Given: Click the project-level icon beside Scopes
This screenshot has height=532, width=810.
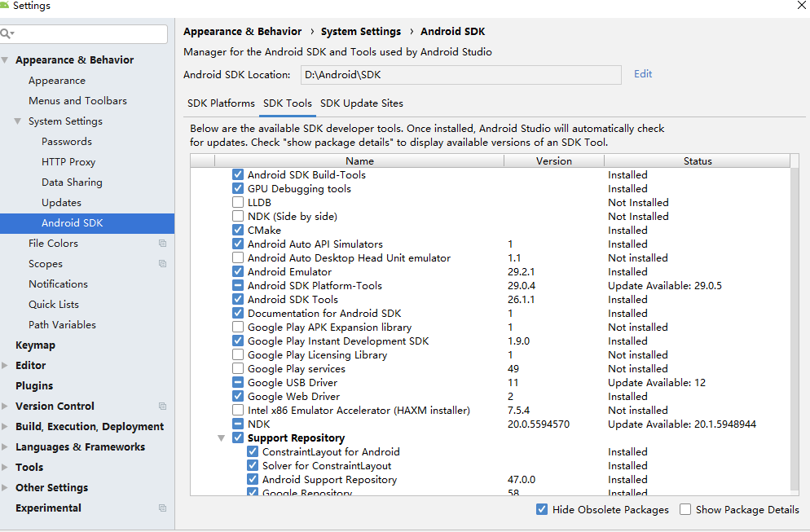Looking at the screenshot, I should coord(162,264).
